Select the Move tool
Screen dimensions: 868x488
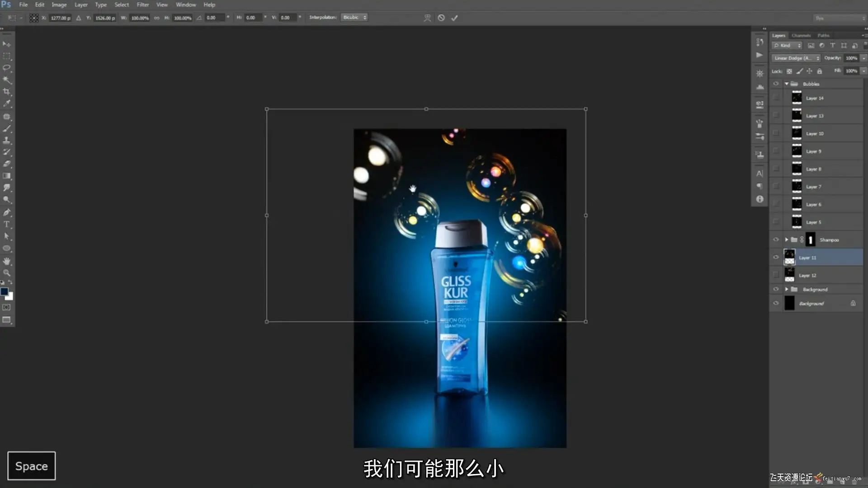click(6, 44)
